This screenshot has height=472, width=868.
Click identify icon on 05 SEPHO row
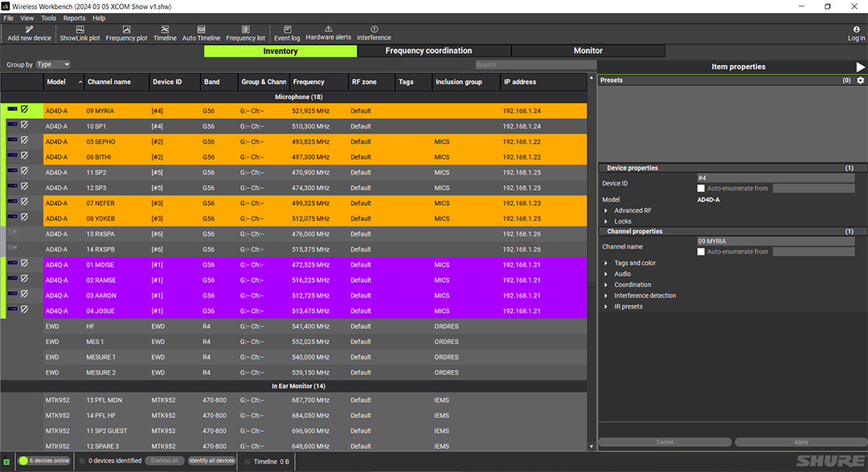24,141
